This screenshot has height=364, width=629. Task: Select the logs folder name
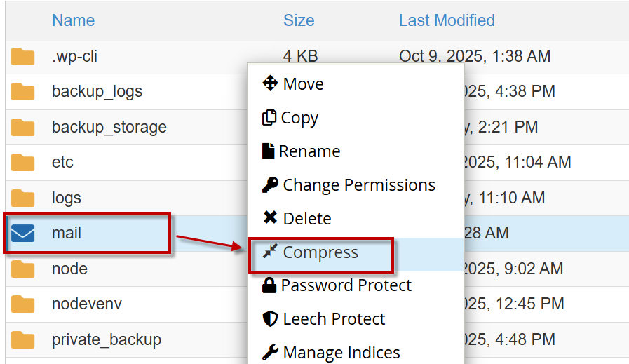(67, 198)
